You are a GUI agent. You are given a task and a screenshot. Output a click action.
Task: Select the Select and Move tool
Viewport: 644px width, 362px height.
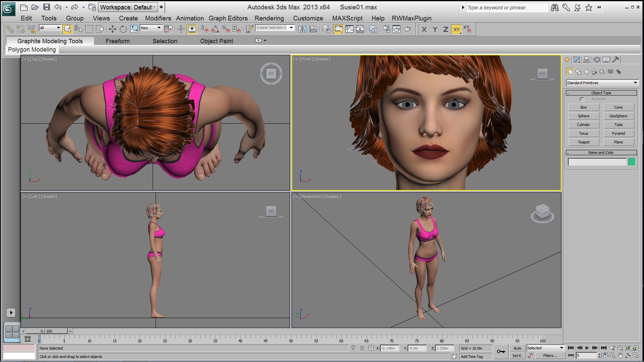[112, 29]
